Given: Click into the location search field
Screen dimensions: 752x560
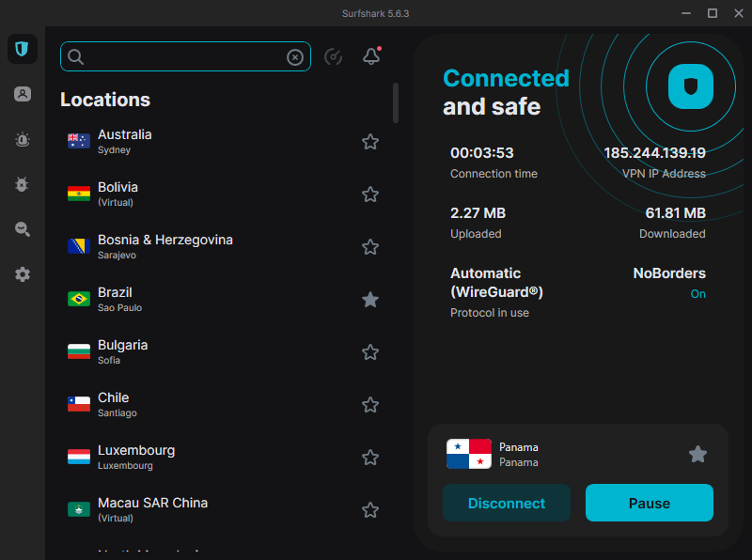Looking at the screenshot, I should (185, 56).
